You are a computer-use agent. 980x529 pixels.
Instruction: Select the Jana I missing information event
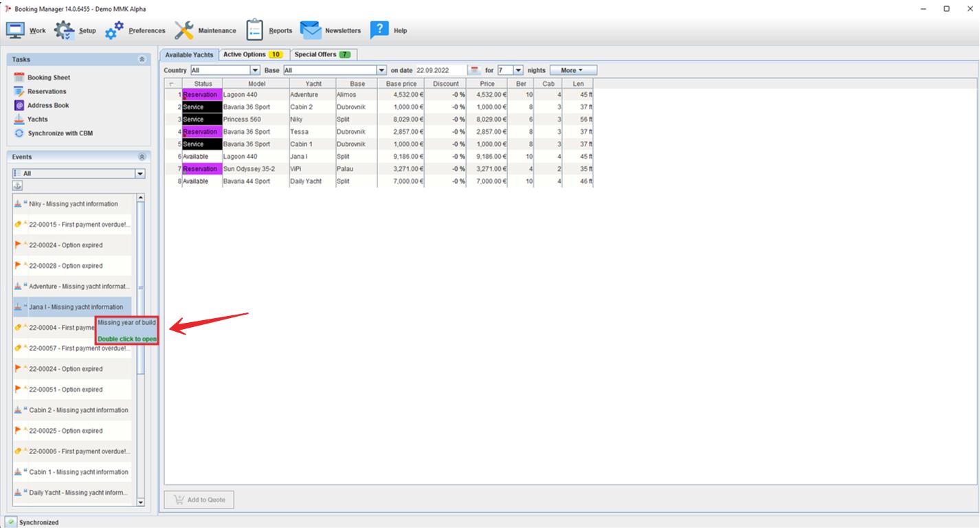(x=72, y=307)
